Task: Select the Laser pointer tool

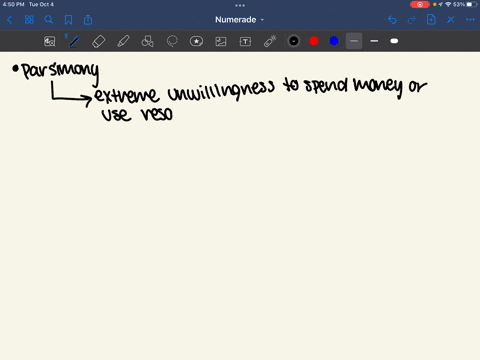Action: [270, 41]
